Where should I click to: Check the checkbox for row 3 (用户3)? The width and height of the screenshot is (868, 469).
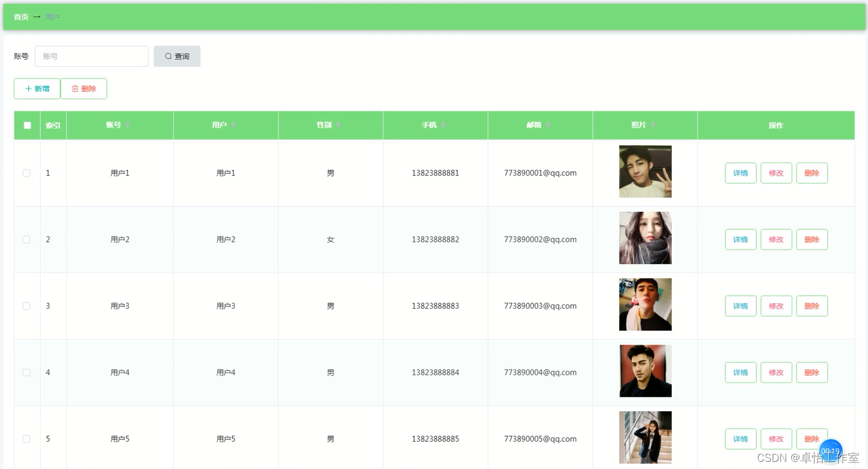(26, 306)
